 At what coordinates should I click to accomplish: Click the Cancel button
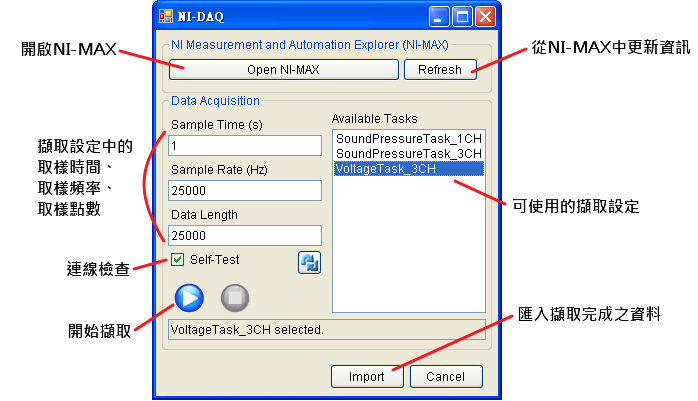(446, 377)
